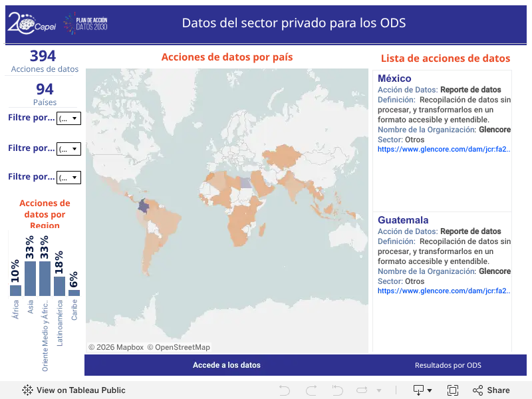Click Madagascar on the map
The image size is (532, 399).
tap(262, 230)
